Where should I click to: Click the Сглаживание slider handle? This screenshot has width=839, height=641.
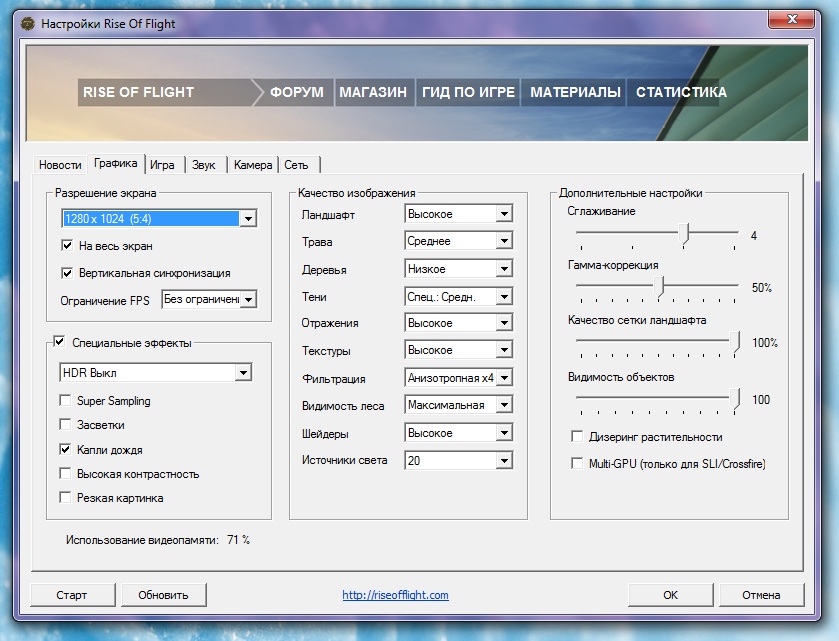[x=684, y=233]
